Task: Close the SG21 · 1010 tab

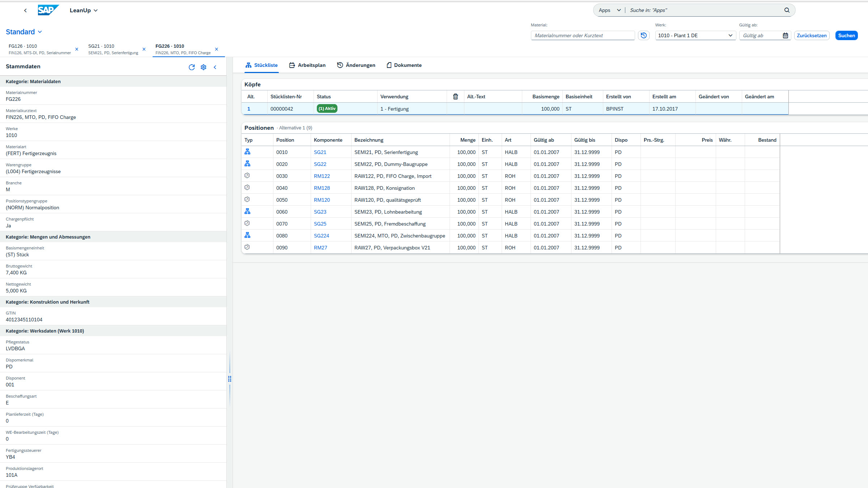Action: click(x=144, y=49)
